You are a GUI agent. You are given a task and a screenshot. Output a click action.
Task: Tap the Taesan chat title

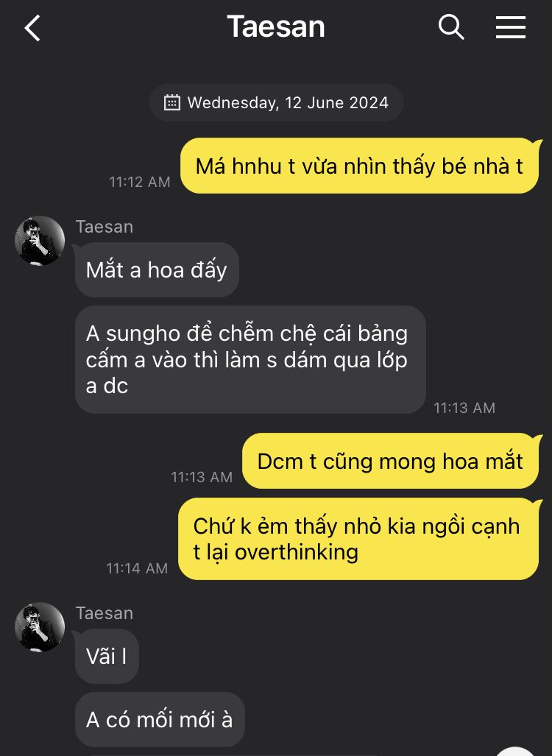(276, 27)
